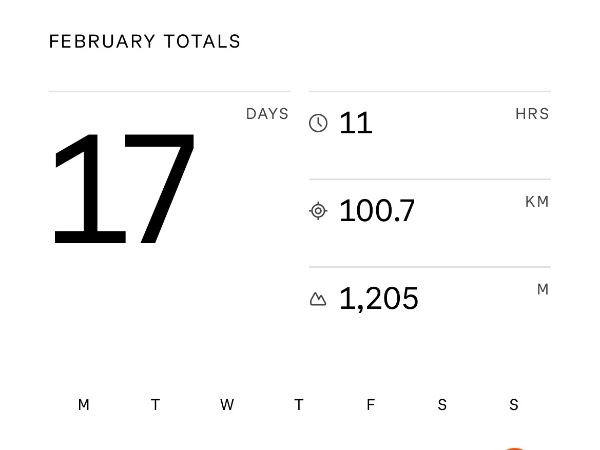Select the 1,205 elevation value
The width and height of the screenshot is (600, 450).
(379, 299)
